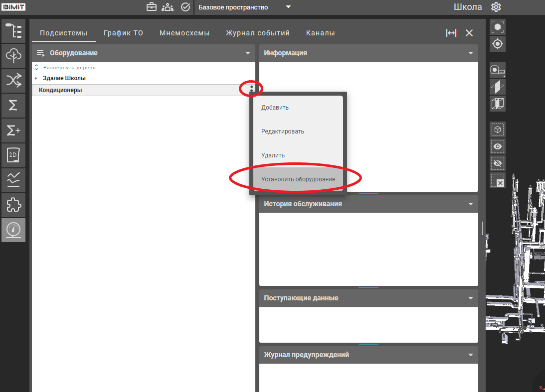Open the Базовое пространство dropdown
The width and height of the screenshot is (545, 392).
(x=288, y=7)
